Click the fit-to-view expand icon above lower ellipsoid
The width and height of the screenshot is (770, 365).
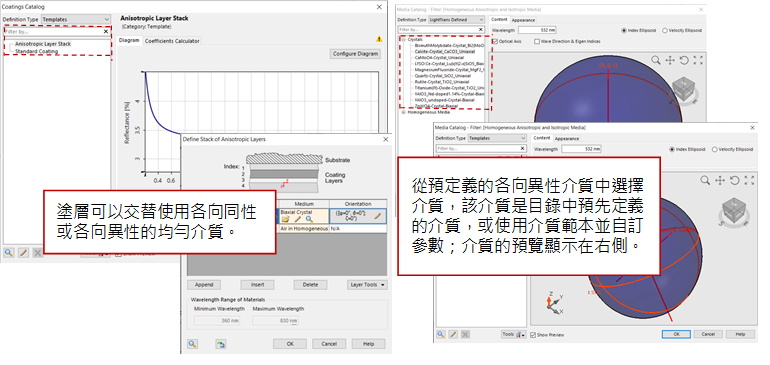coord(749,180)
